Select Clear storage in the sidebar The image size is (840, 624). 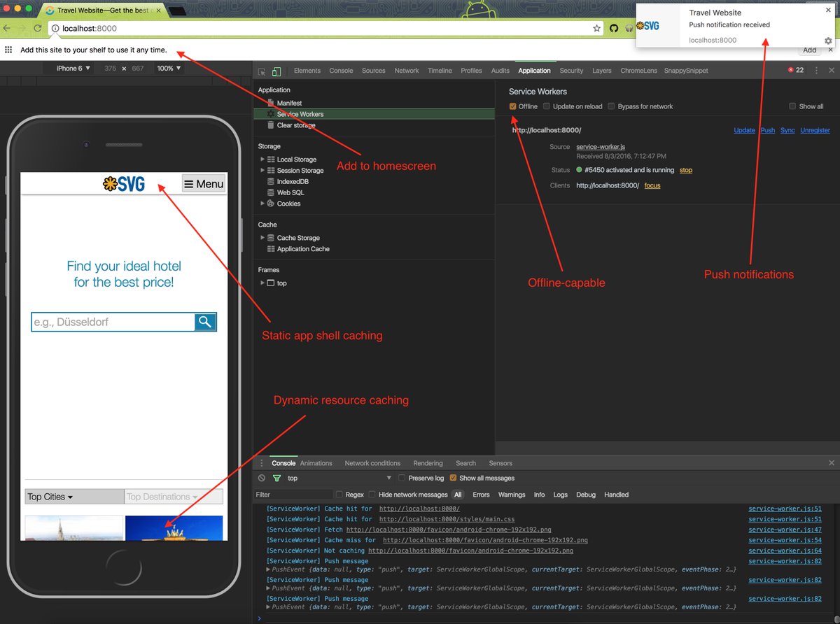[296, 125]
